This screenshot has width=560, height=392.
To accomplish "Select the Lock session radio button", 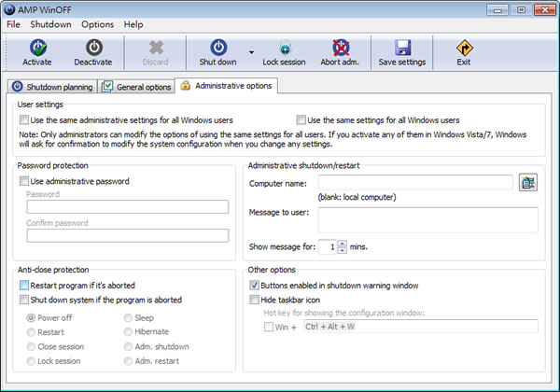I will coord(31,361).
